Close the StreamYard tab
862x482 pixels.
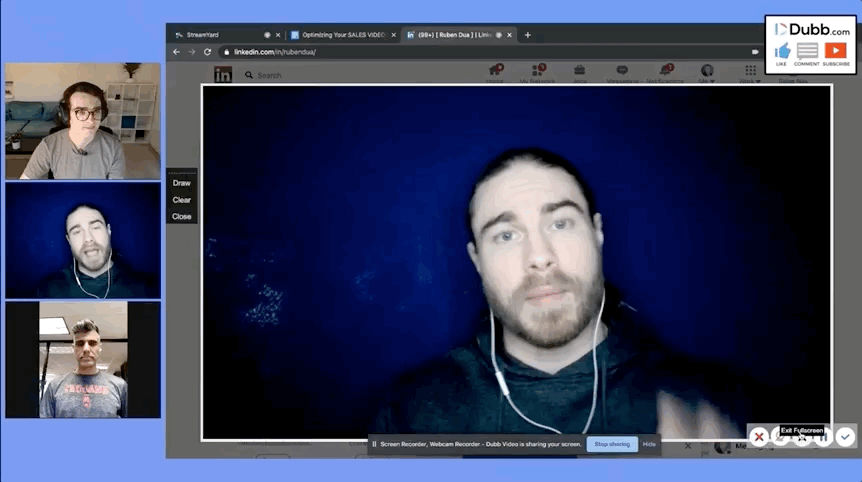(278, 35)
